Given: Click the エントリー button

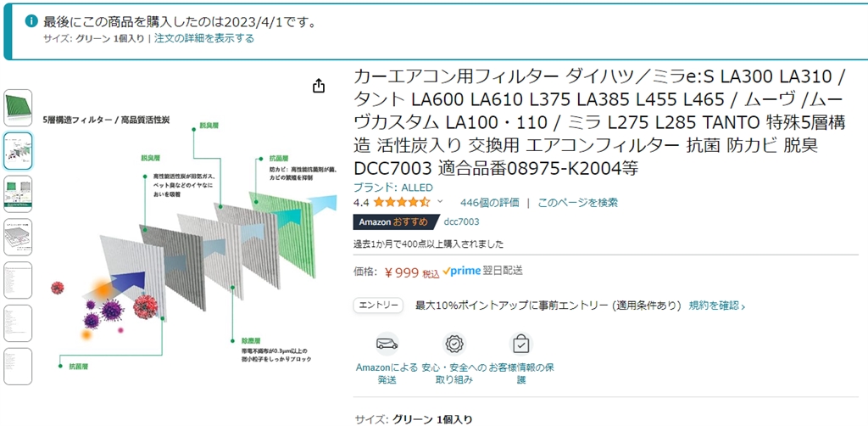Looking at the screenshot, I should (x=378, y=305).
